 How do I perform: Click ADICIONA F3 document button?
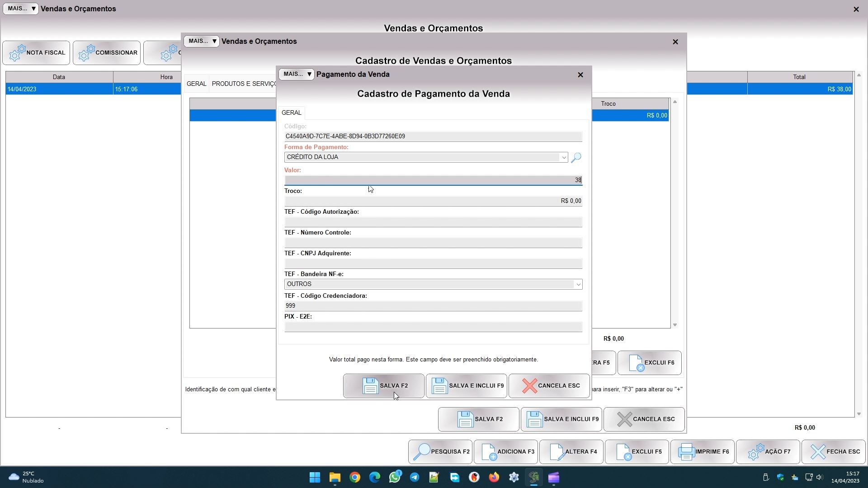(x=506, y=452)
